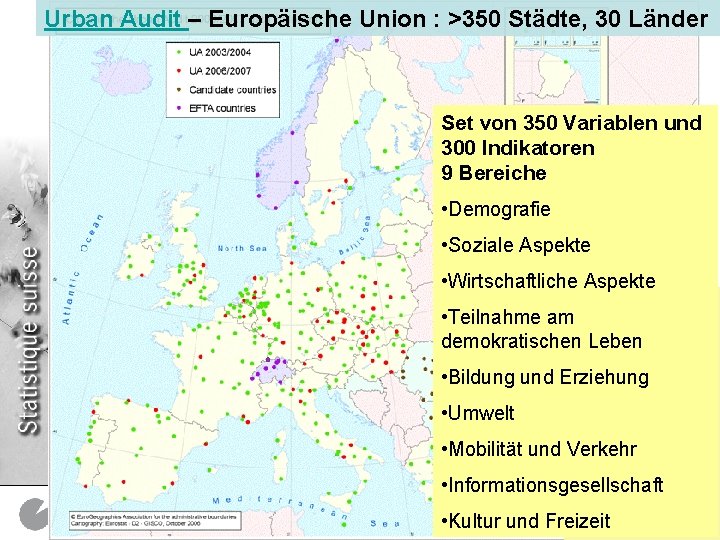Click the 'Statistique suisse' vertical banner text
This screenshot has width=720, height=540.
pos(28,340)
